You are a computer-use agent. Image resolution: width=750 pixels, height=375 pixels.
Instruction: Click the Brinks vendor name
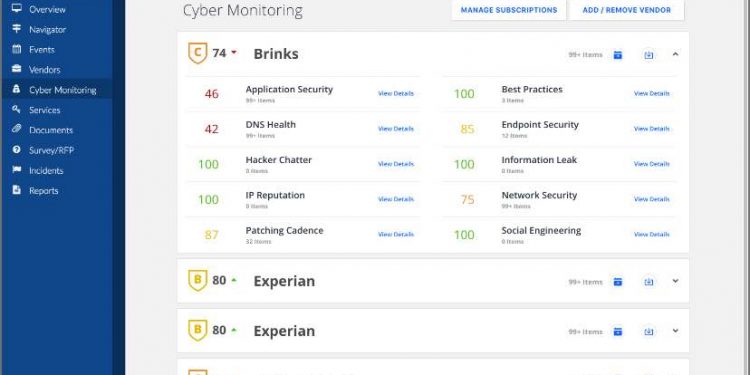click(276, 54)
